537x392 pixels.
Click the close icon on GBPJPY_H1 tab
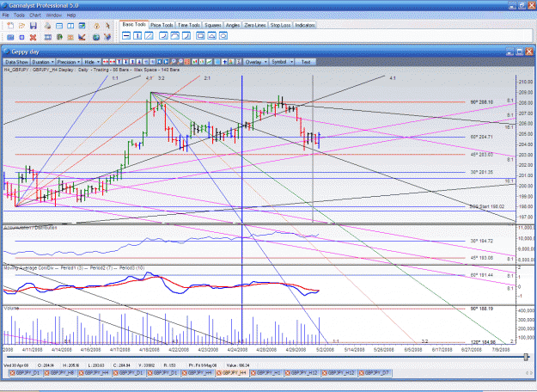click(253, 373)
